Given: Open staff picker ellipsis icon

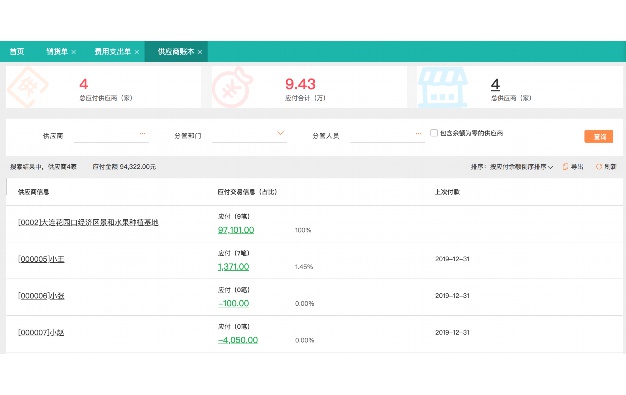Looking at the screenshot, I should [x=418, y=133].
